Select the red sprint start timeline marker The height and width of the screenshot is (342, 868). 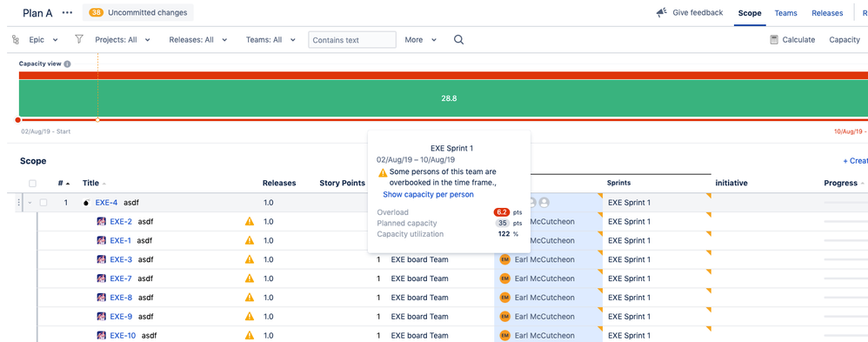[17, 120]
